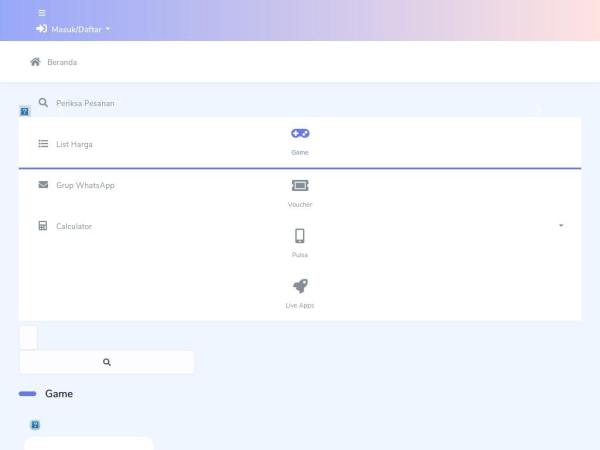Go to next slide with right carousel arrow

(539, 110)
